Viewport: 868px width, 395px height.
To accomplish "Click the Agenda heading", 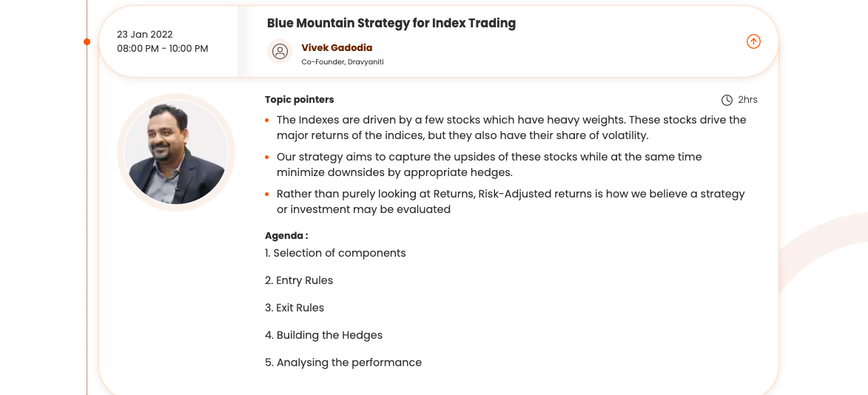I will (x=286, y=236).
